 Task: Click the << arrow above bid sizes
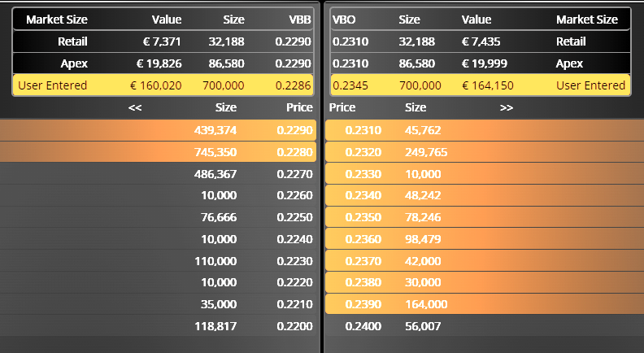tap(135, 107)
